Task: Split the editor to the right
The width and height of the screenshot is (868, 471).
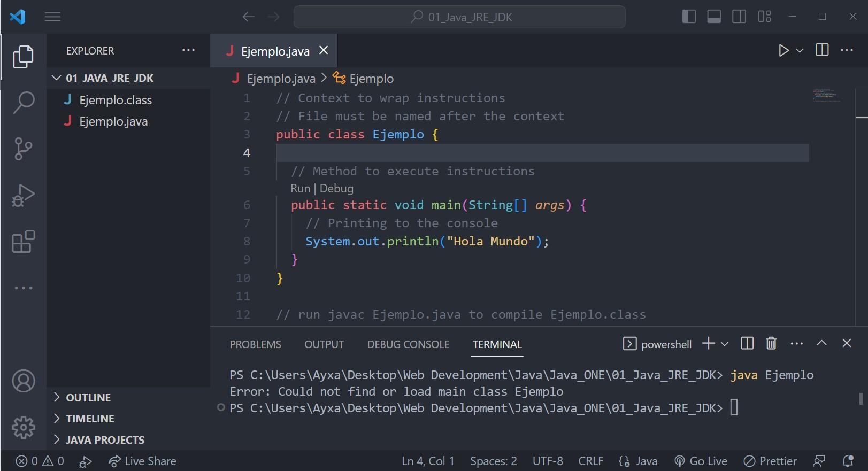Action: tap(822, 50)
